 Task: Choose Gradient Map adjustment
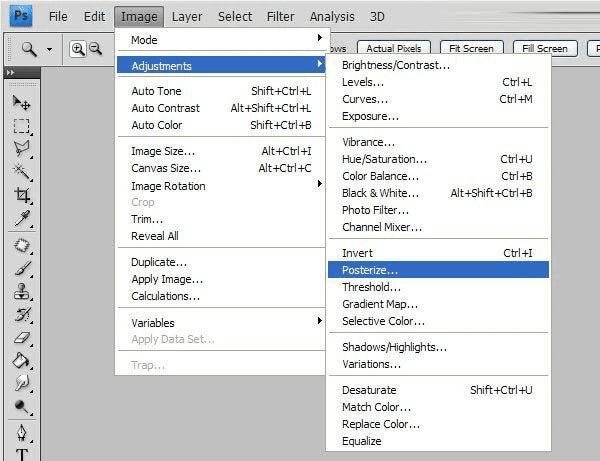pos(438,304)
